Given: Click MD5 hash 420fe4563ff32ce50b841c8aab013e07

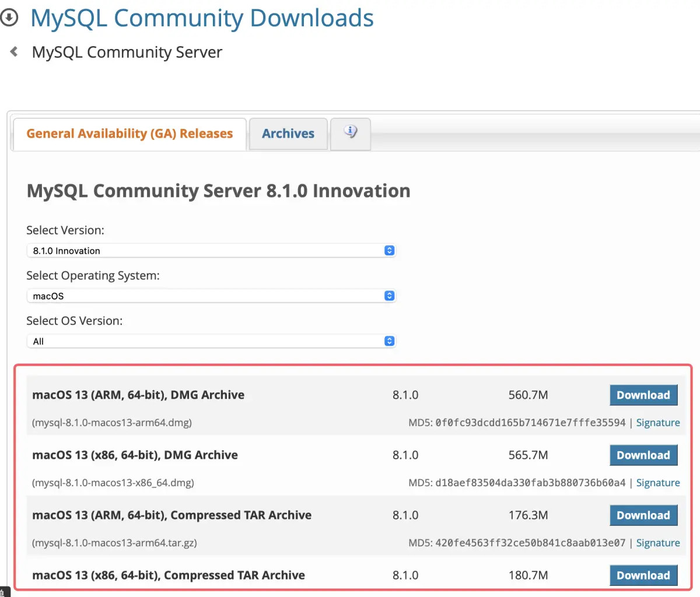Looking at the screenshot, I should coord(530,543).
